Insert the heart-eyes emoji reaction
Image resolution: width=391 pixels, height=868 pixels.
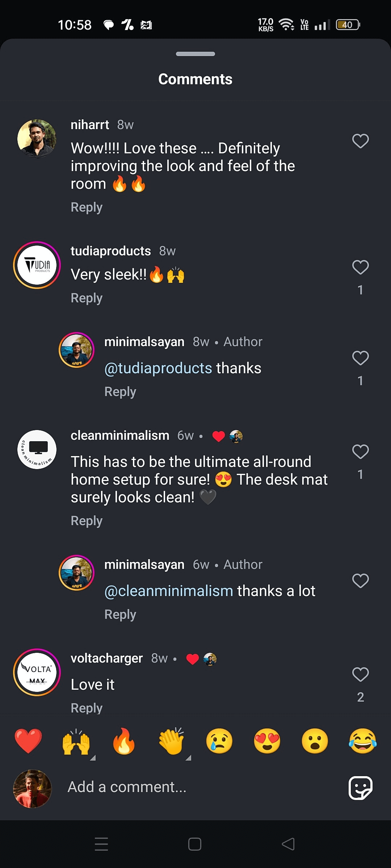267,741
